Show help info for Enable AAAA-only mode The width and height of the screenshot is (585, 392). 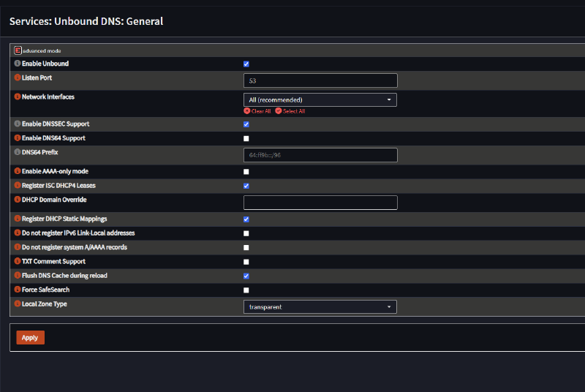(x=17, y=171)
